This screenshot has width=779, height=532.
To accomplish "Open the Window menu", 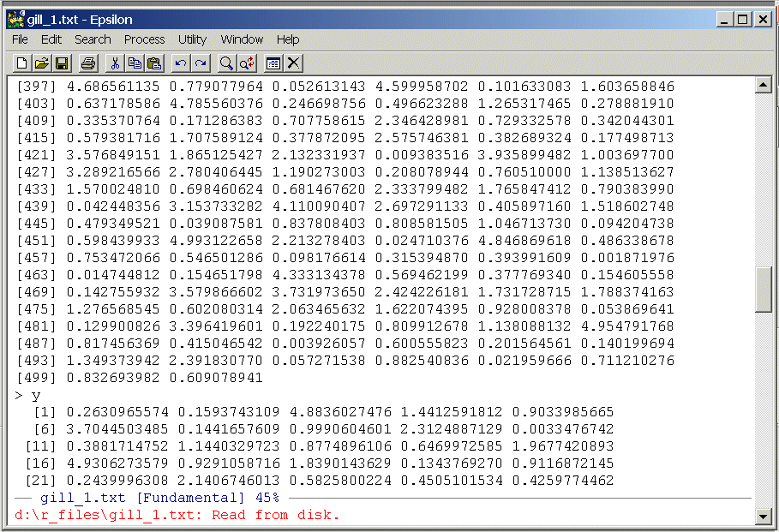I will pyautogui.click(x=242, y=39).
